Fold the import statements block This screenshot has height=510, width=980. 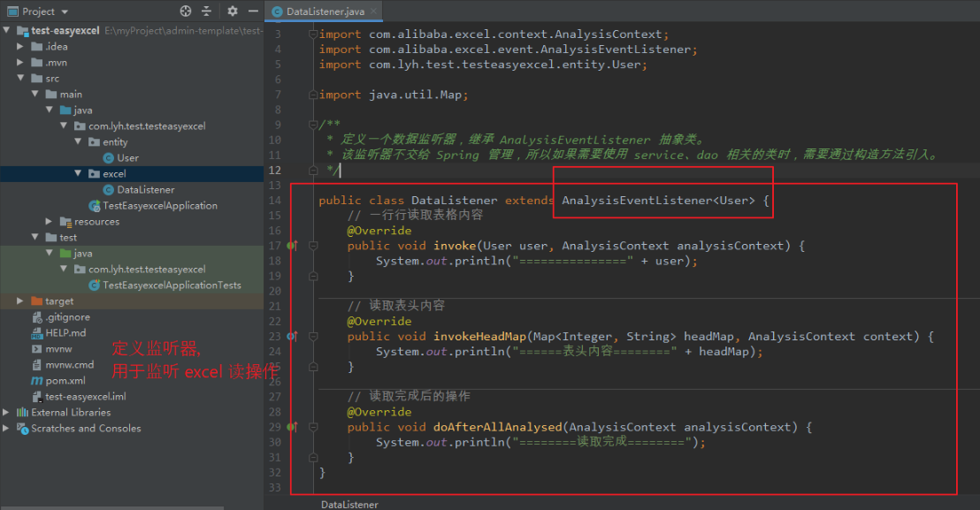(313, 34)
